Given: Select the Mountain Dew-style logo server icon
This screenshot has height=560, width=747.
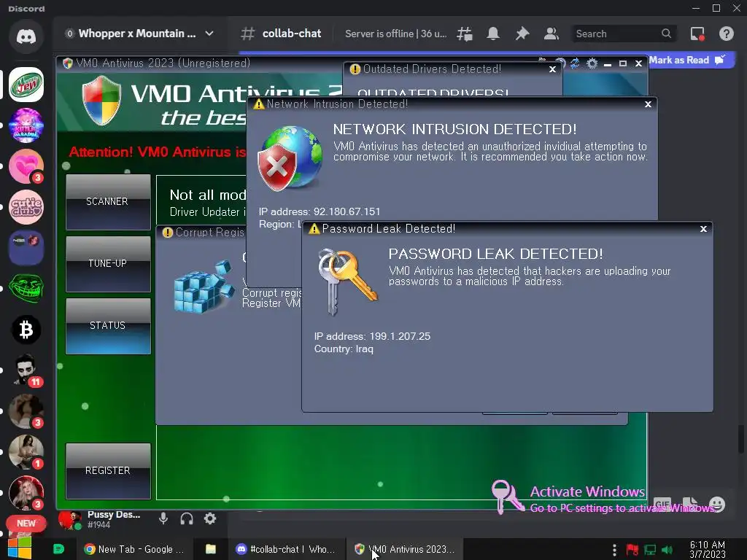Looking at the screenshot, I should tap(26, 85).
